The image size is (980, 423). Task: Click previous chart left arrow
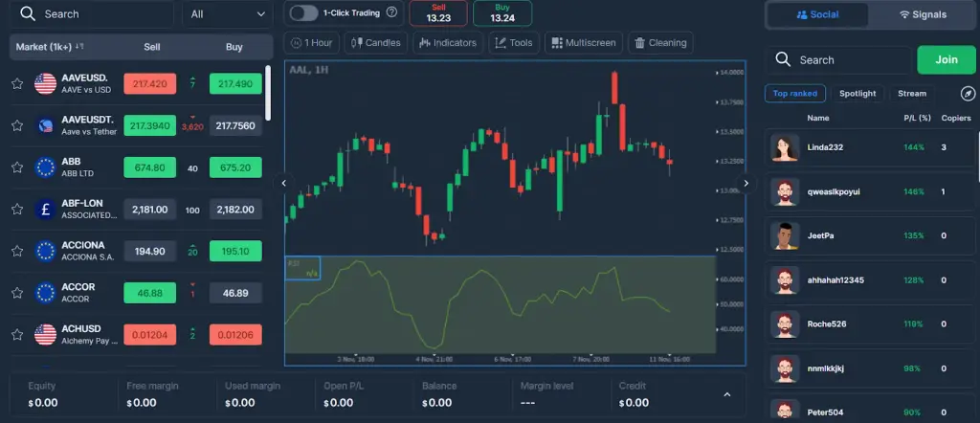[x=283, y=183]
